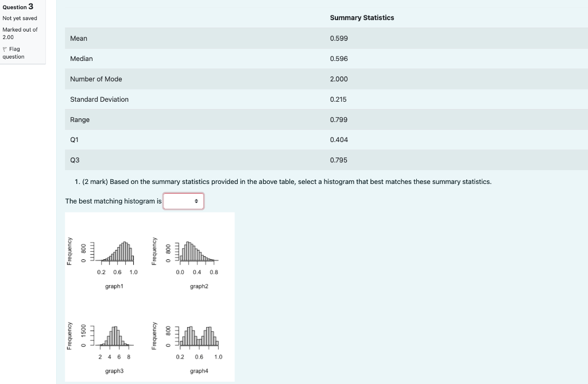Click the Summary Statistics table header
588x384 pixels.
click(x=361, y=17)
